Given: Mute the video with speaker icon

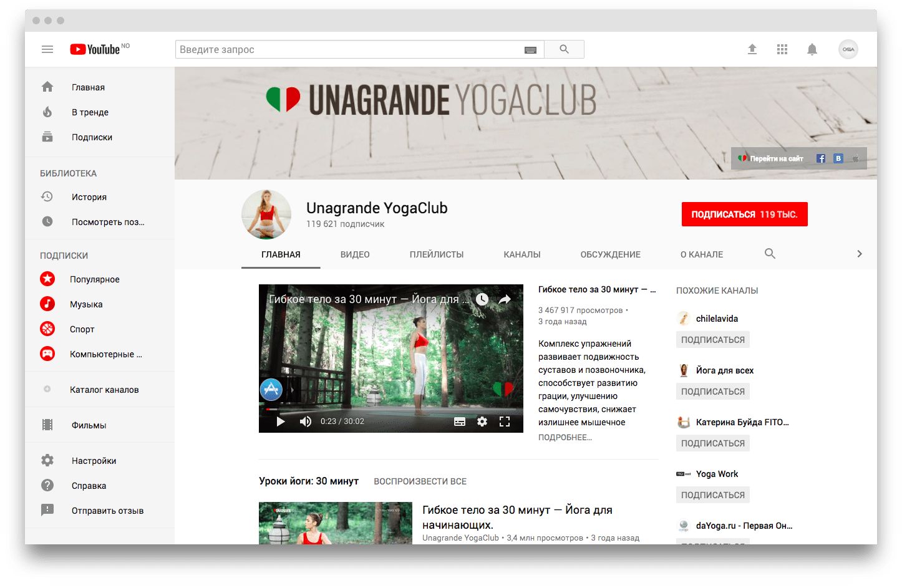Looking at the screenshot, I should (x=305, y=422).
